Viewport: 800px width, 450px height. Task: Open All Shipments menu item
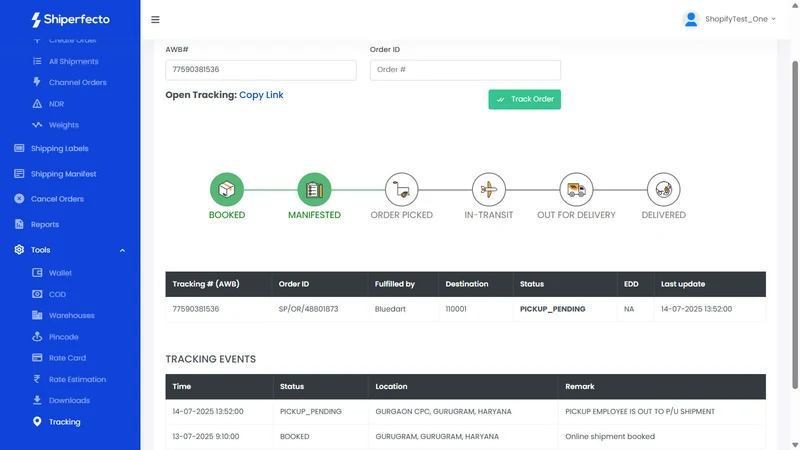tap(73, 61)
